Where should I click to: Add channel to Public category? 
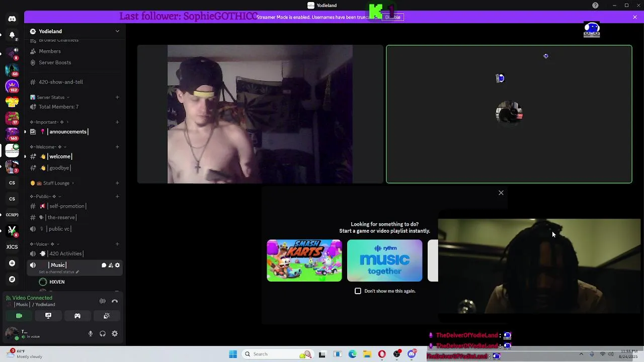(x=117, y=197)
